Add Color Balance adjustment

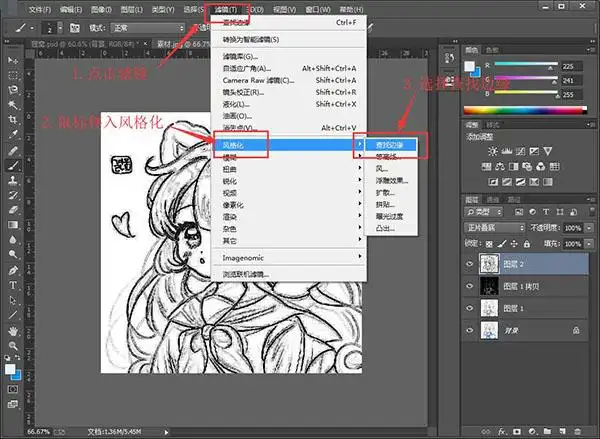click(x=500, y=166)
